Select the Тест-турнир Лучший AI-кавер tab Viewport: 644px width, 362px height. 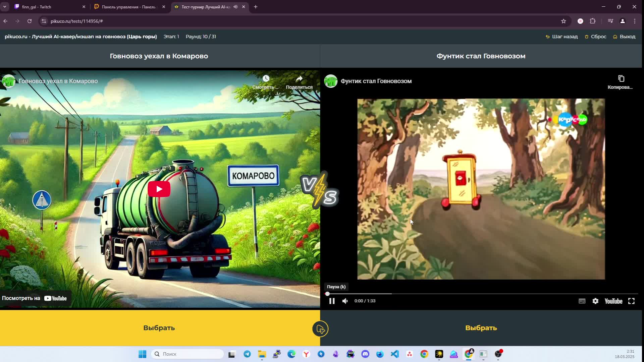click(x=205, y=7)
